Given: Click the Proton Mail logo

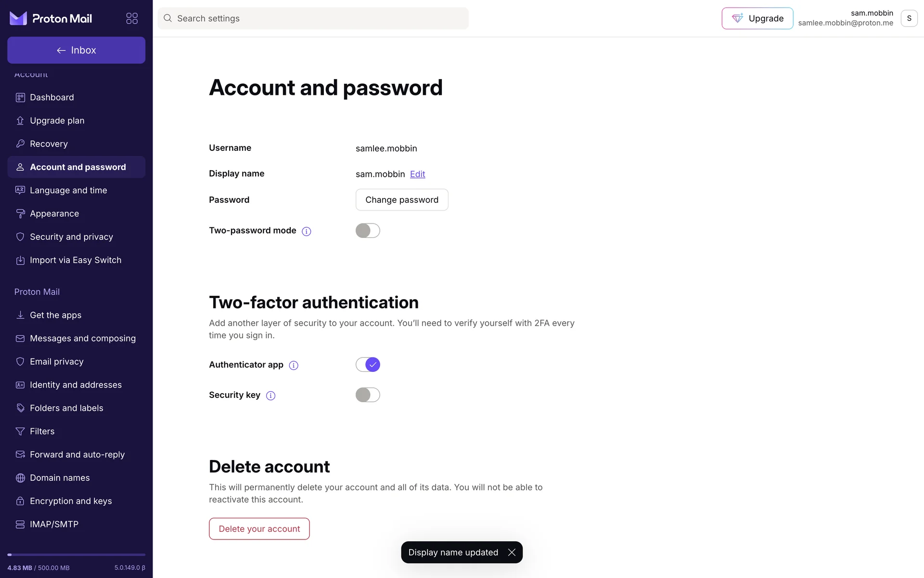Looking at the screenshot, I should [51, 18].
